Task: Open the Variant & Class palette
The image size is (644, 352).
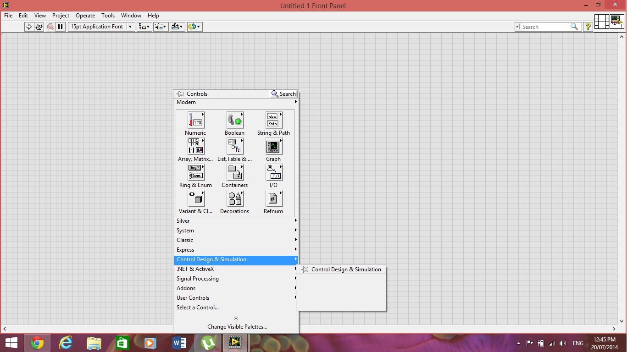Action: pos(196,199)
